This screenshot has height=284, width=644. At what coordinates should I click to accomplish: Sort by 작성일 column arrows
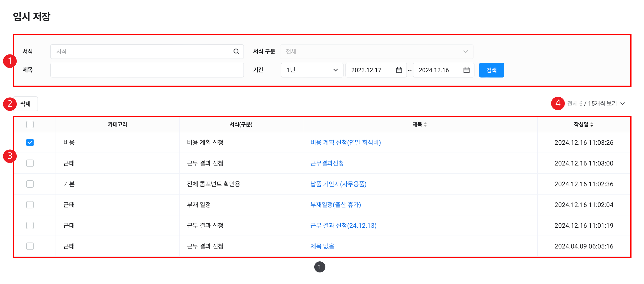(591, 124)
